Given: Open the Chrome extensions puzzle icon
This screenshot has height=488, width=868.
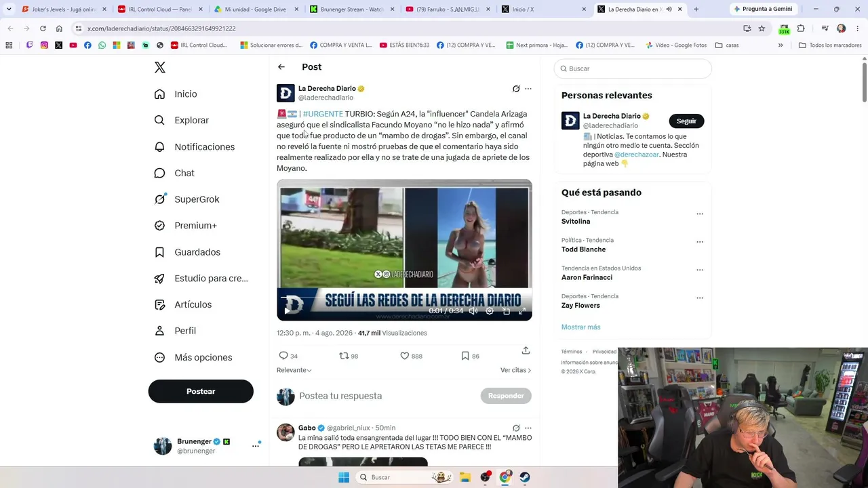Looking at the screenshot, I should point(801,28).
